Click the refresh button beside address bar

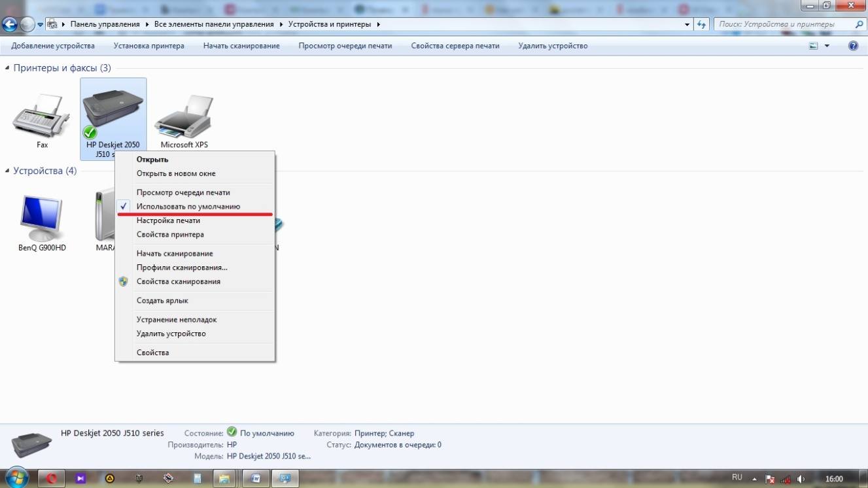(702, 24)
